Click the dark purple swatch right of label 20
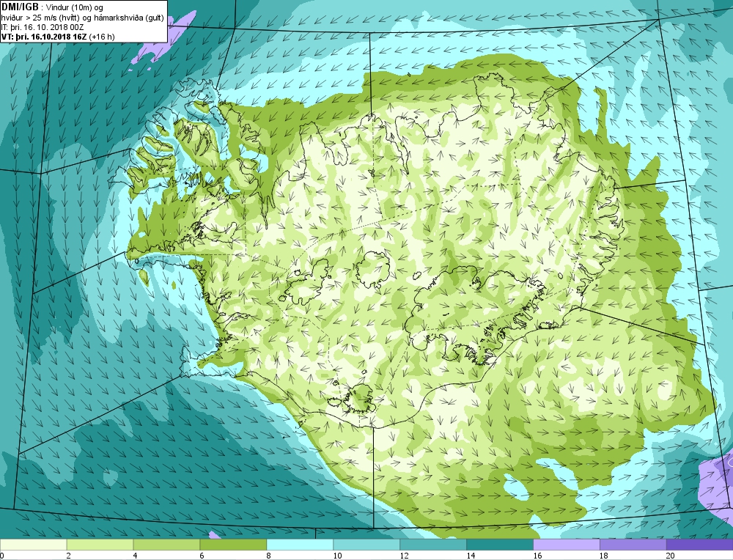The height and width of the screenshot is (560, 733). pos(700,545)
